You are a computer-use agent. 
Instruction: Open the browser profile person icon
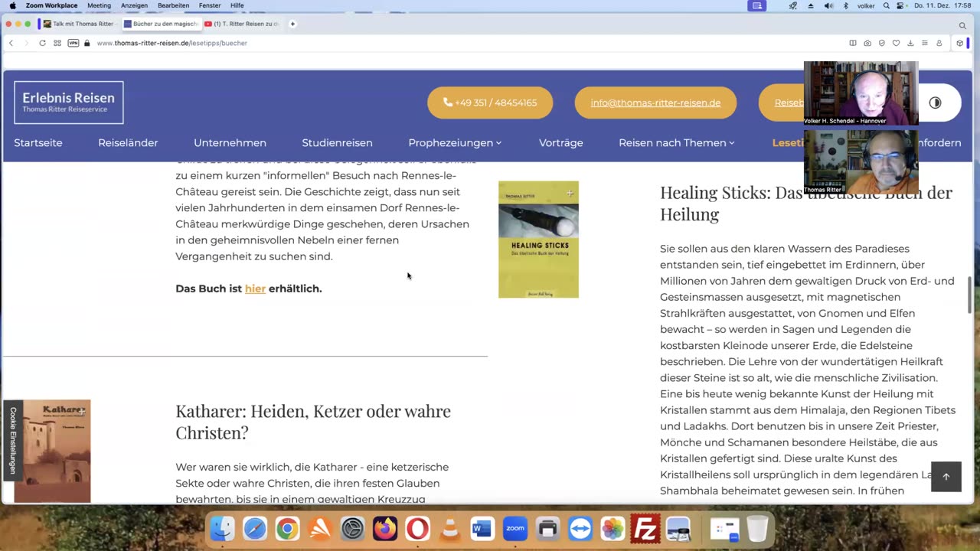pyautogui.click(x=939, y=43)
